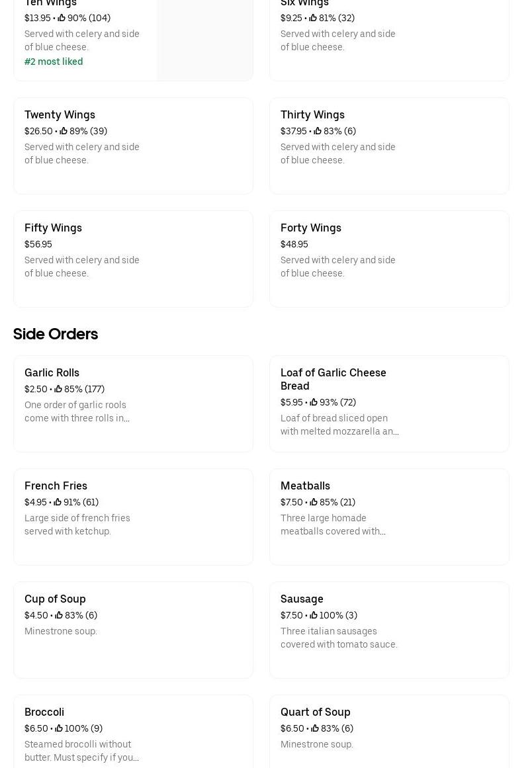Open the Garlic Rolls item title

52,372
